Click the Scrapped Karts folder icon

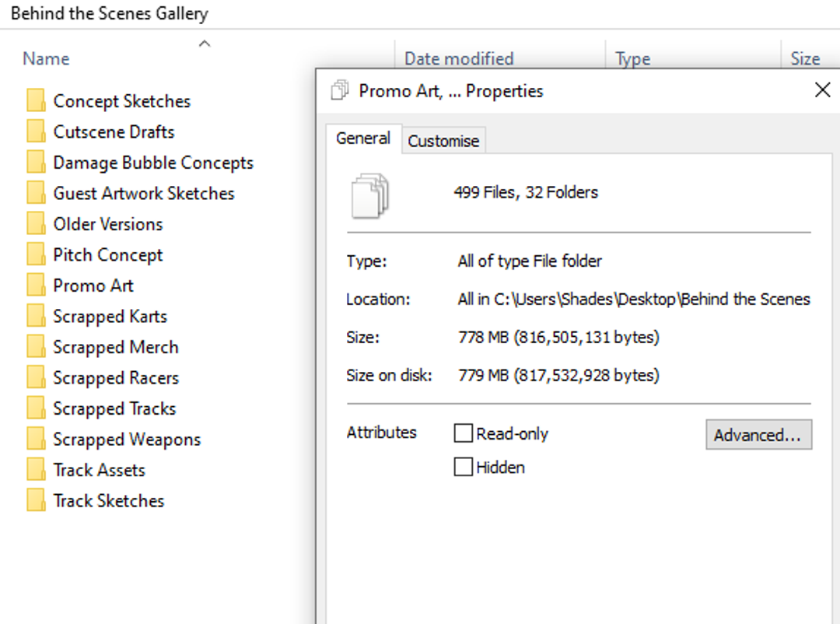point(36,317)
